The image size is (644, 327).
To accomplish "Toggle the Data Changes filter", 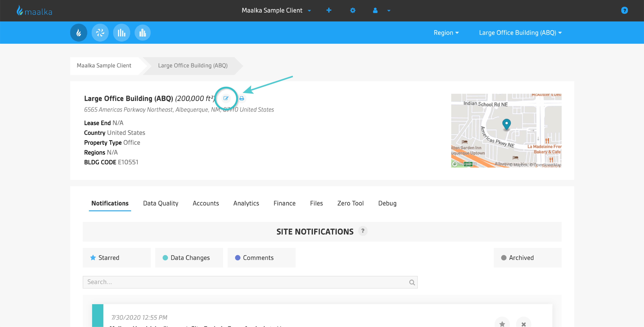I will click(189, 258).
